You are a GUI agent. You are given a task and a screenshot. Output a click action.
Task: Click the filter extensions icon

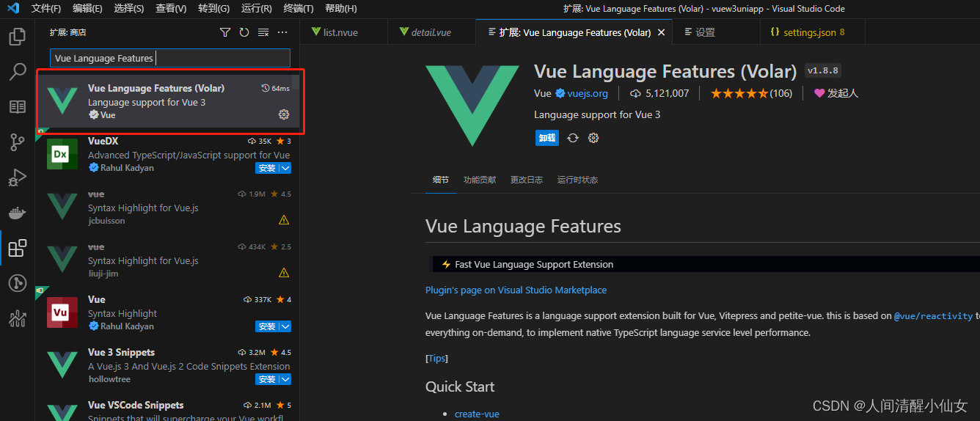click(225, 32)
